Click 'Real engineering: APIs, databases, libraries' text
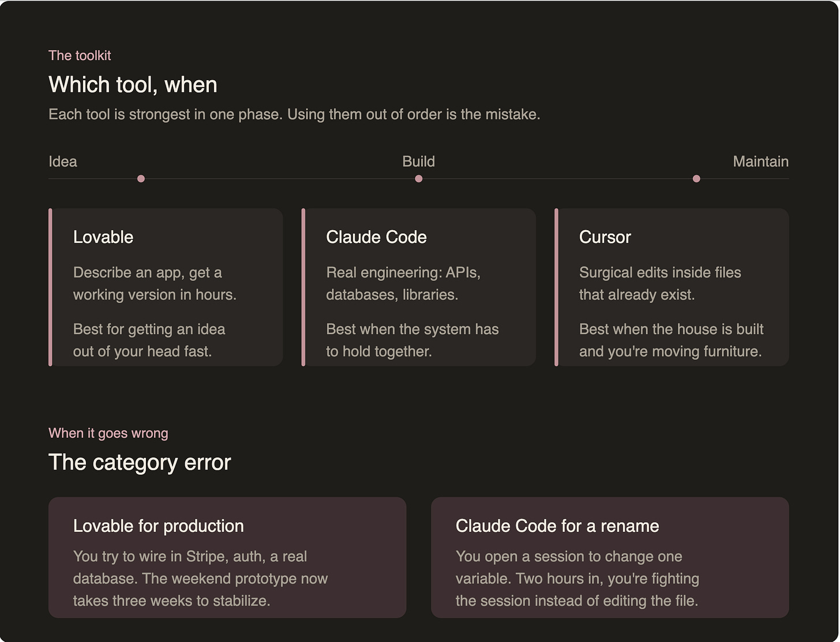840x642 pixels. click(x=403, y=283)
